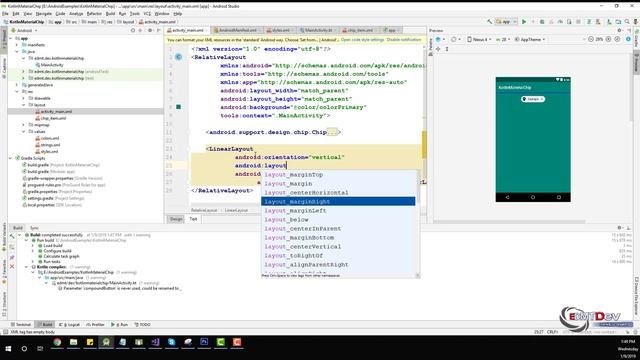
Task: Choose layout_below suggestion
Action: click(x=338, y=220)
